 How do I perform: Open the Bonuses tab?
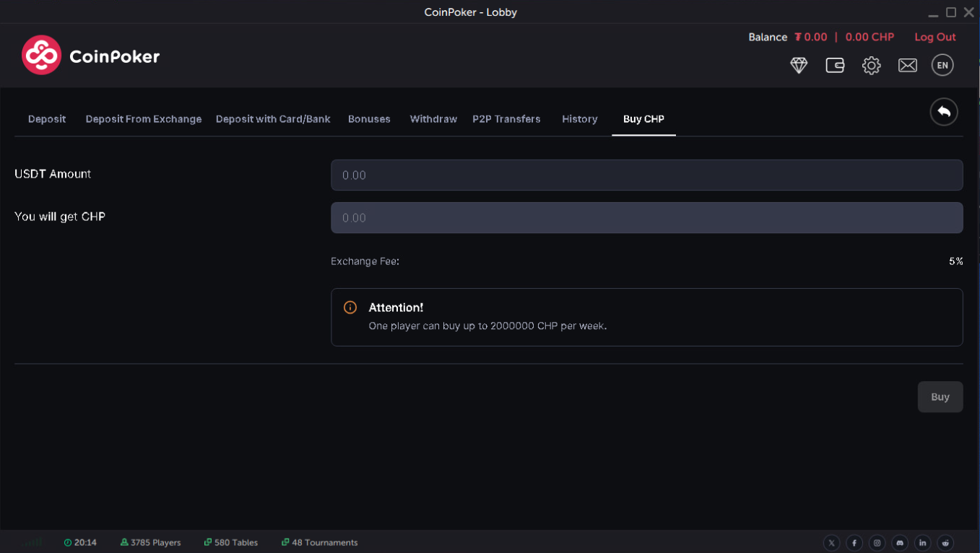coord(369,119)
